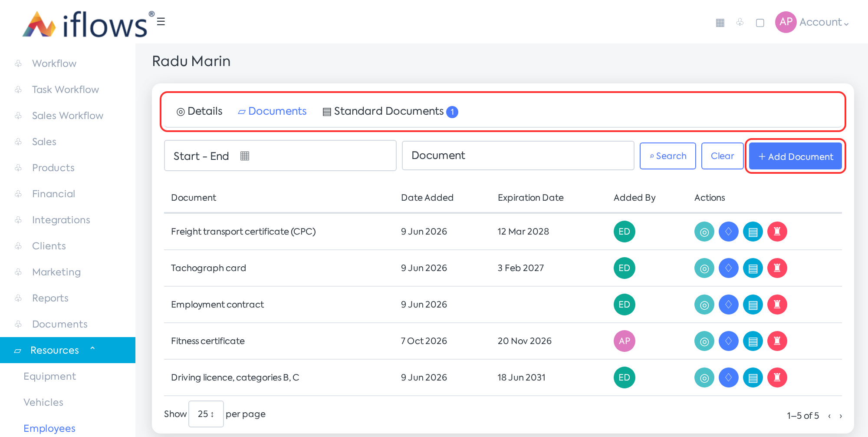Delete the Fitness certificate document
Image resolution: width=868 pixels, height=437 pixels.
777,341
